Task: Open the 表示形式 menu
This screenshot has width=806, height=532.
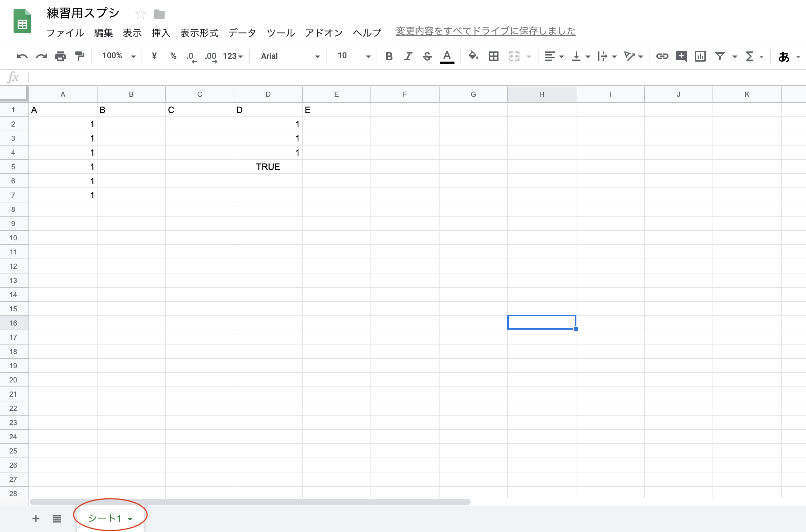Action: [x=199, y=32]
